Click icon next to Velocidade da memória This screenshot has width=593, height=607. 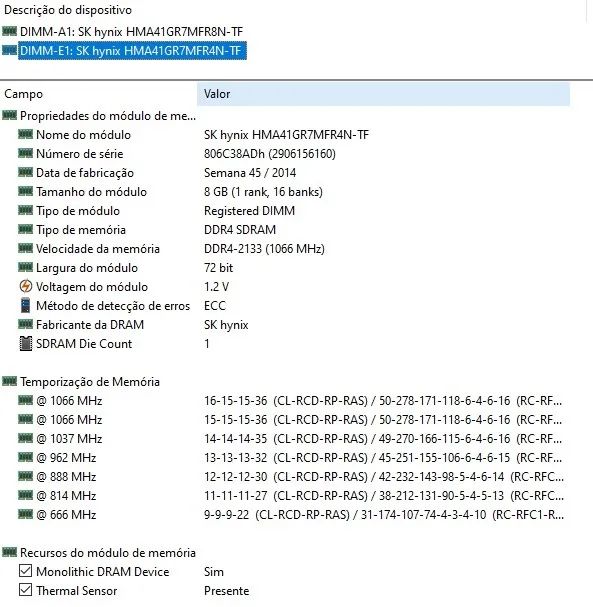(x=26, y=248)
